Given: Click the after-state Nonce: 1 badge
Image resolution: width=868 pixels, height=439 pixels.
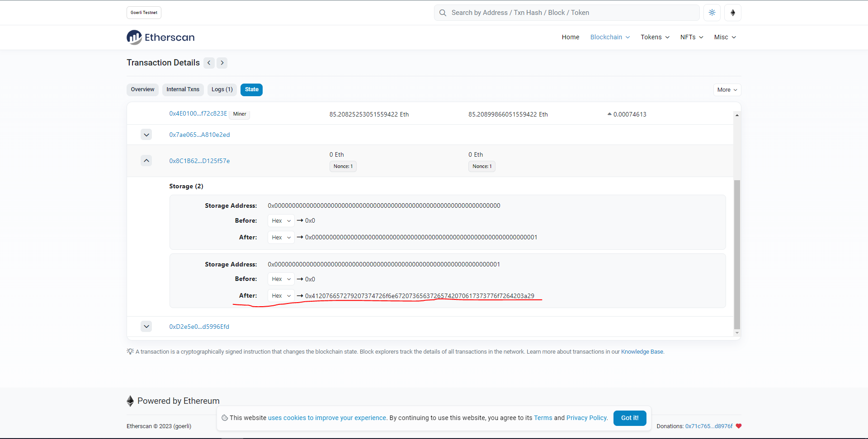Looking at the screenshot, I should point(482,166).
